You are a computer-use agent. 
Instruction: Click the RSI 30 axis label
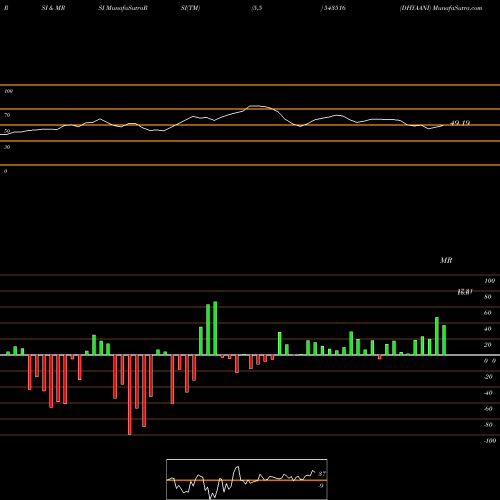click(x=7, y=147)
